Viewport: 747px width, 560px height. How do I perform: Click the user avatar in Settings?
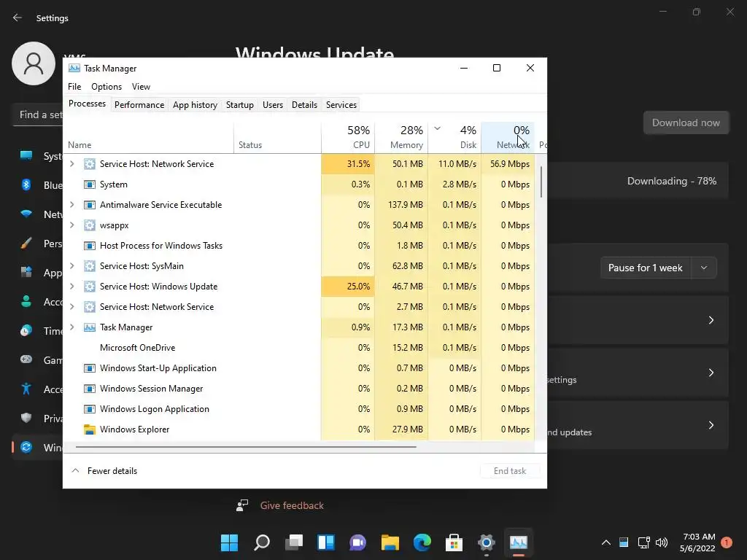(x=34, y=63)
